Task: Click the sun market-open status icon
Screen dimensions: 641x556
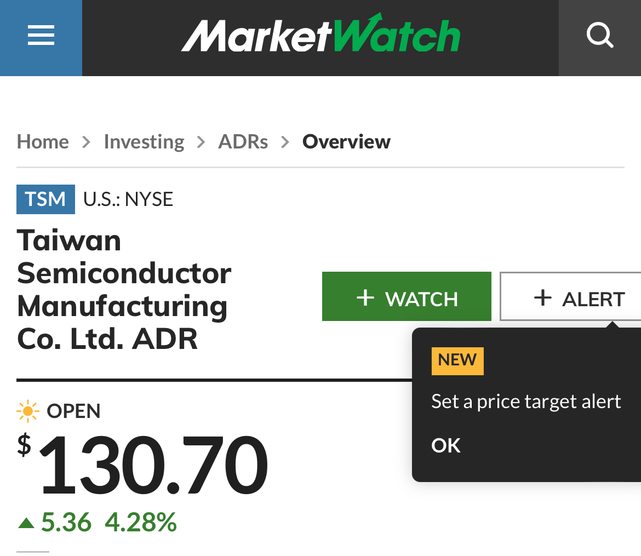Action: [28, 411]
